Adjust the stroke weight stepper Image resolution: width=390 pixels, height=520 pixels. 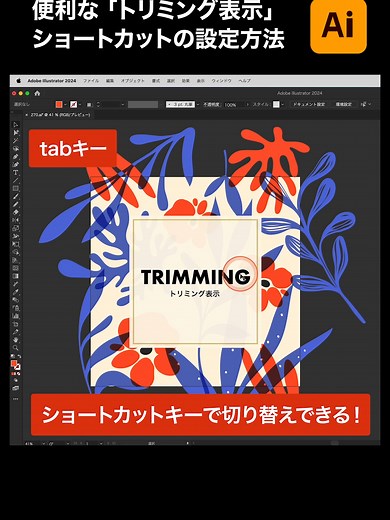point(98,105)
